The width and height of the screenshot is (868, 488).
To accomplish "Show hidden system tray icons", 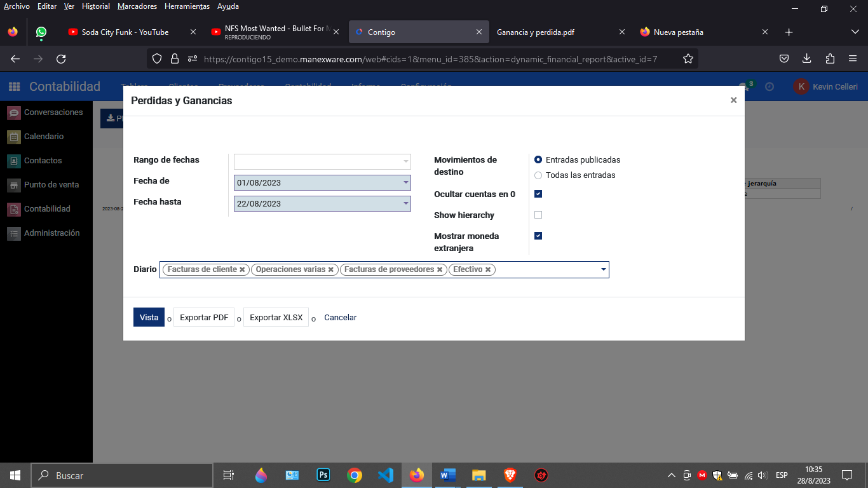I will click(x=671, y=475).
